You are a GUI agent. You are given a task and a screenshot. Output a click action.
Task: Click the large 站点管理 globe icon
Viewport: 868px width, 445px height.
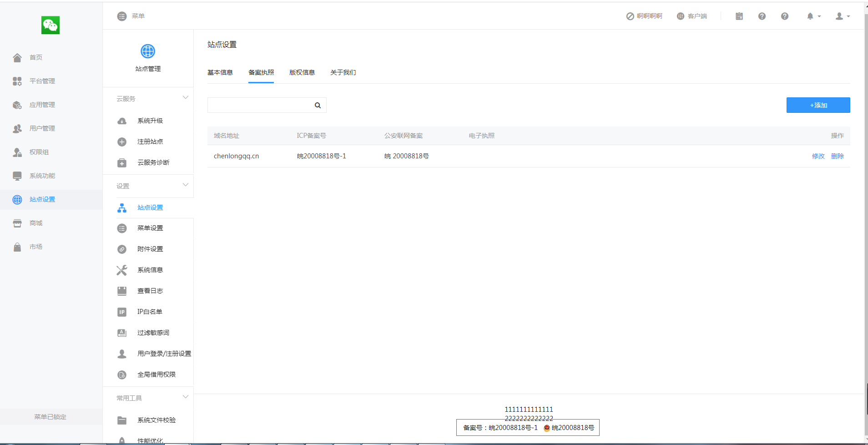(148, 51)
